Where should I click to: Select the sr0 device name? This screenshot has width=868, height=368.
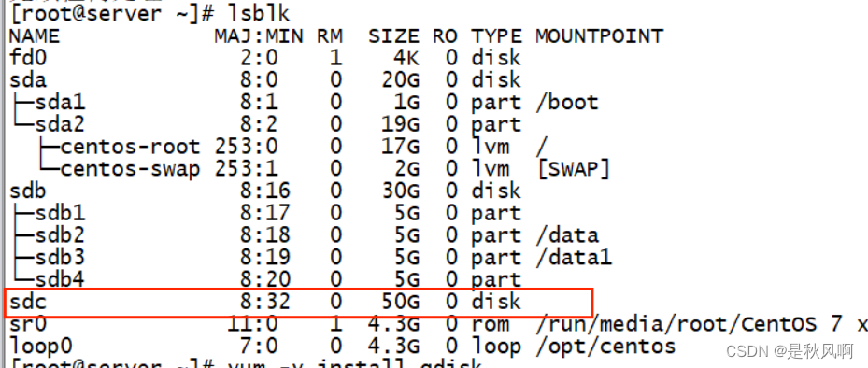(28, 323)
